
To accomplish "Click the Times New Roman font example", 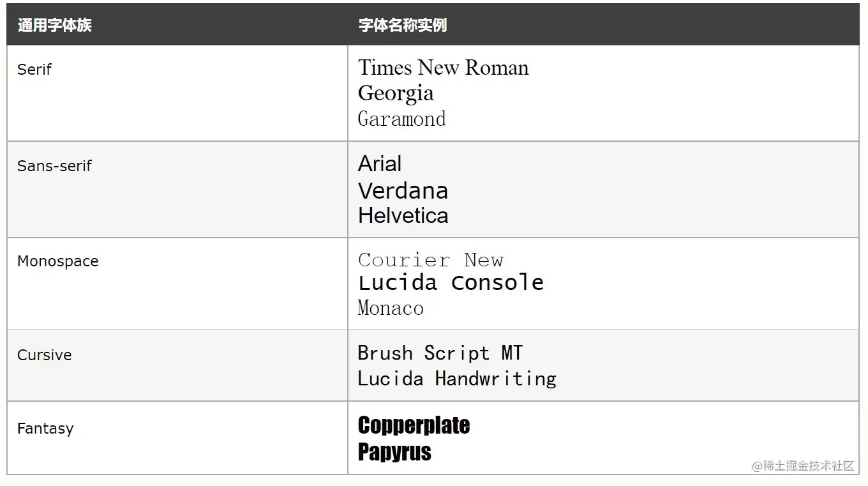I will (x=443, y=68).
